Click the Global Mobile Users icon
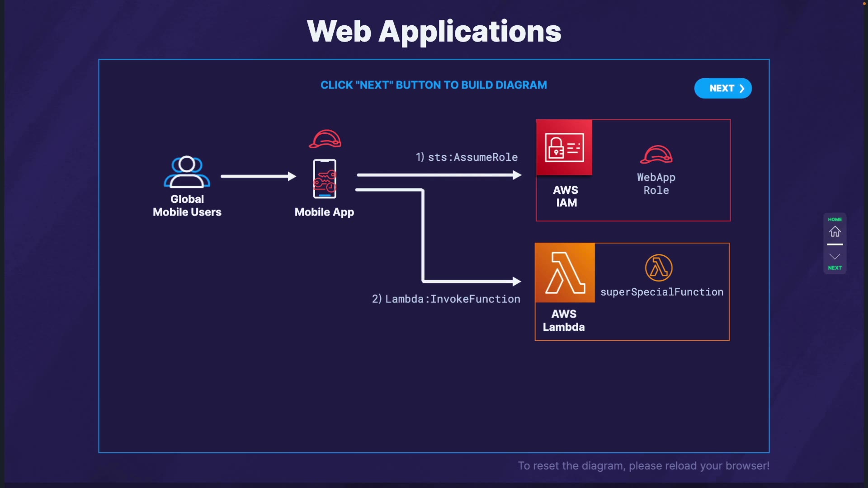The width and height of the screenshot is (868, 488). tap(187, 172)
